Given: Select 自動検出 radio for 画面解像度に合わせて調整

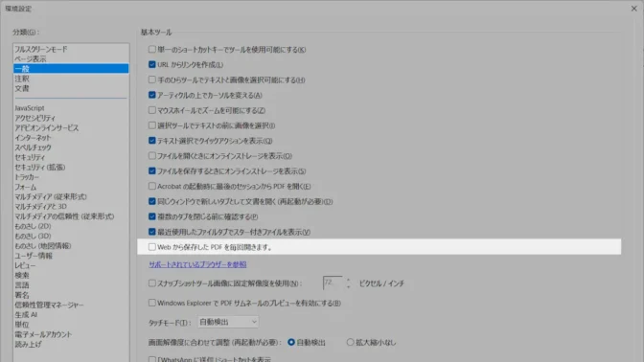Looking at the screenshot, I should (291, 342).
